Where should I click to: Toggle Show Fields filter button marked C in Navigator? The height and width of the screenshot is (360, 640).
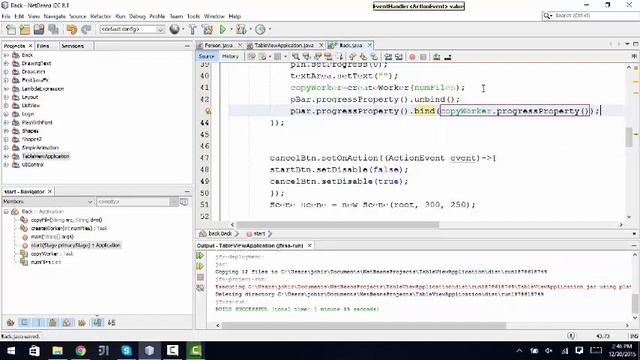point(24,323)
